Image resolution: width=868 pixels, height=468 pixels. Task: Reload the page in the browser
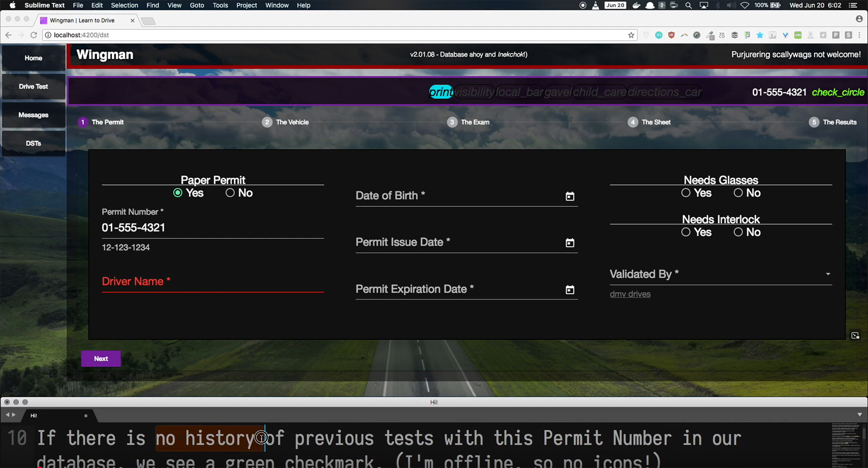pyautogui.click(x=33, y=35)
